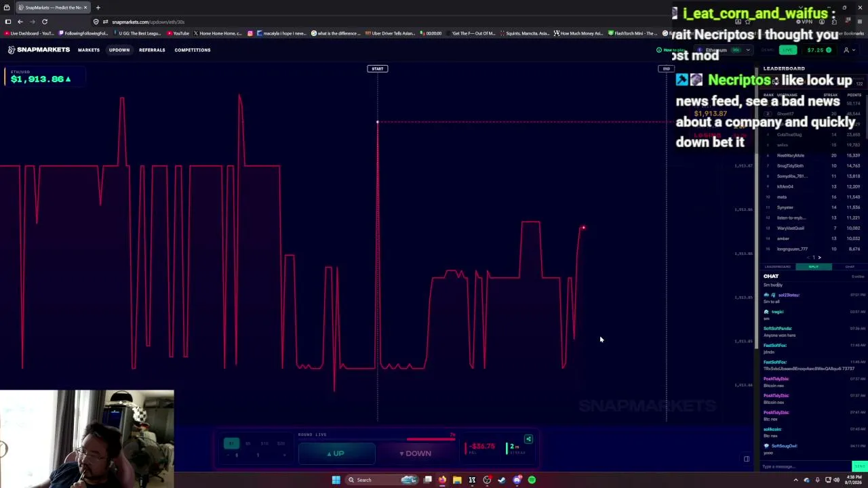Close the SnapMarkets browser tab
The height and width of the screenshot is (488, 868).
click(x=85, y=7)
